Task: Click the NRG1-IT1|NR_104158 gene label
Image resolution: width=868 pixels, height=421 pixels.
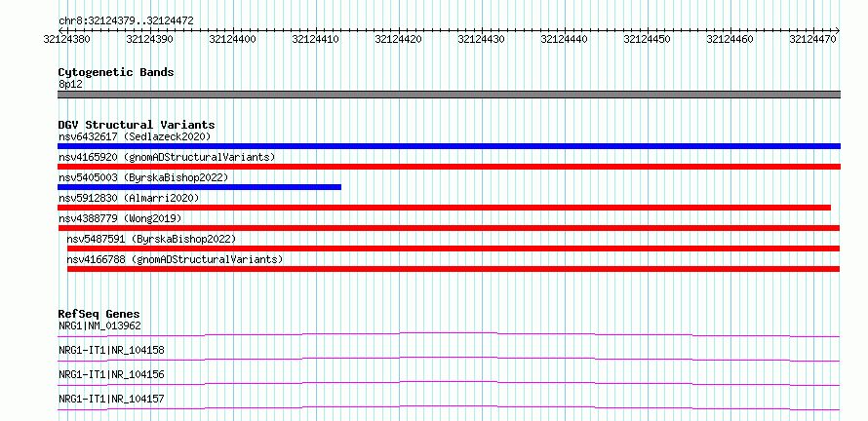Action: click(111, 350)
